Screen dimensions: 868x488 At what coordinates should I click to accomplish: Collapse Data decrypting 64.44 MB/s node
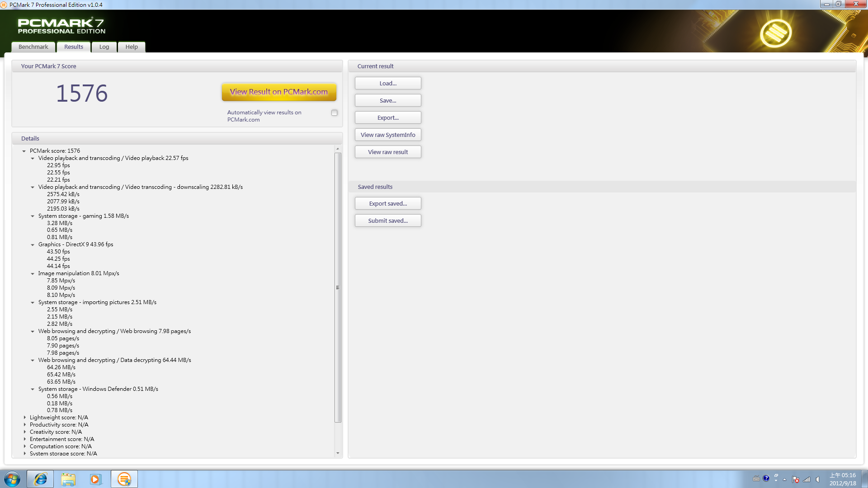click(x=33, y=360)
